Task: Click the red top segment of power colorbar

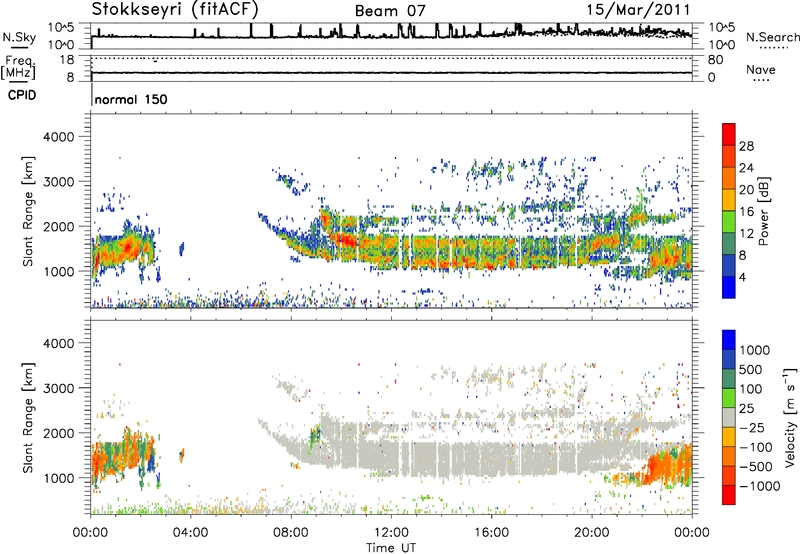Action: click(729, 134)
